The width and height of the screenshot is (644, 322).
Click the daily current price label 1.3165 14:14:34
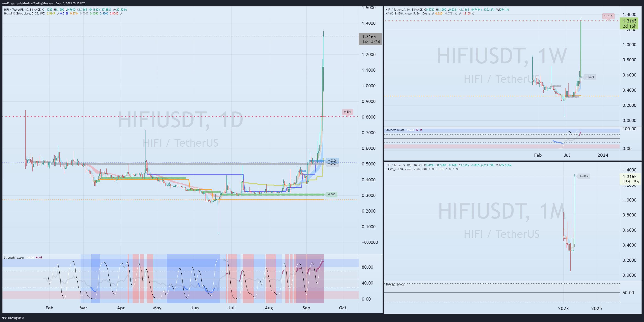pos(370,39)
